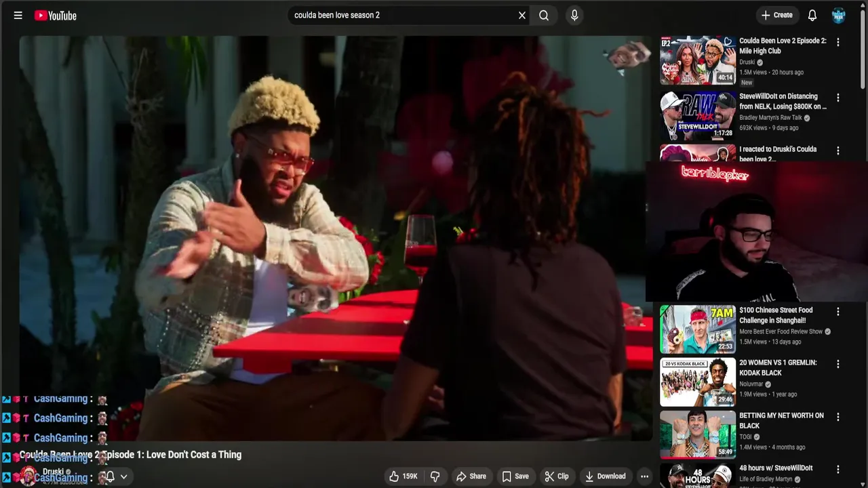Go to YouTube home via the logo

click(56, 16)
